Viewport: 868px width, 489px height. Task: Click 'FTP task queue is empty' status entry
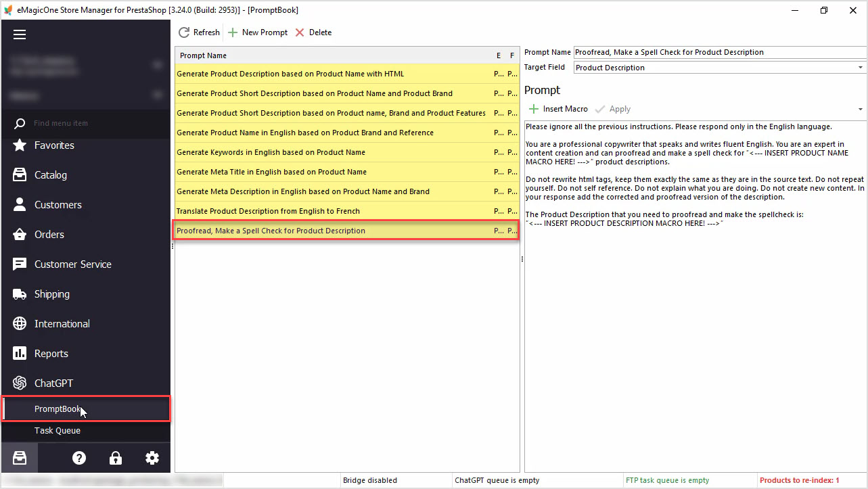[x=668, y=480]
